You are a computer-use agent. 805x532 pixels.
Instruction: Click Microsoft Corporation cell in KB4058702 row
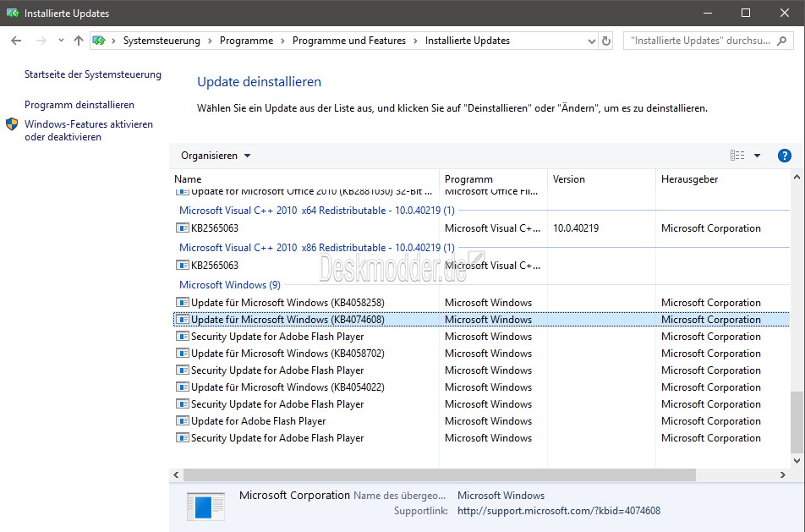[710, 354]
